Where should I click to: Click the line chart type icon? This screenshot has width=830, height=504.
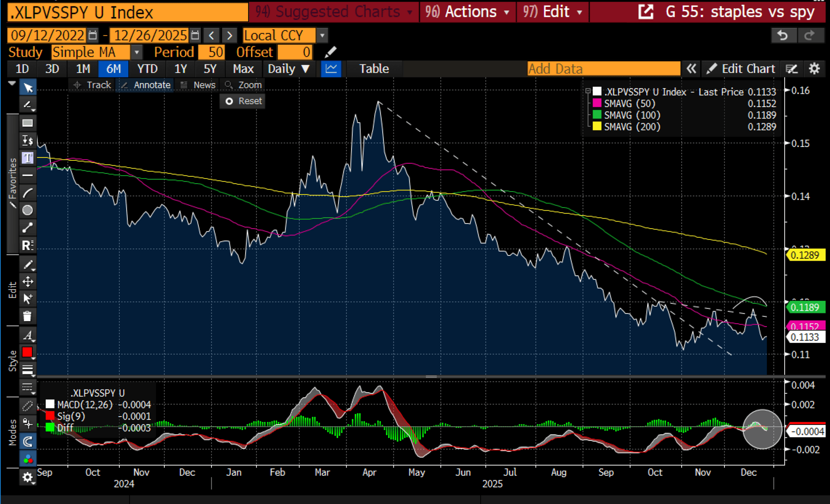[x=331, y=69]
